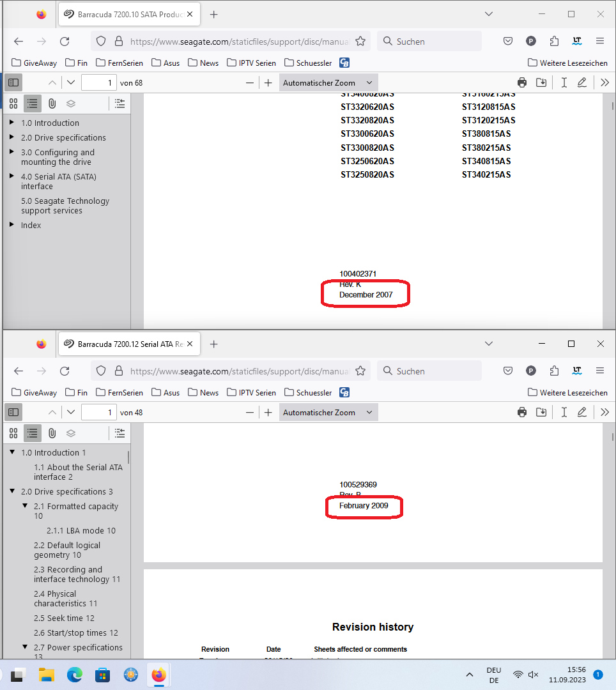Go to next page in bottom PDF viewer
This screenshot has height=690, width=616.
coord(71,412)
